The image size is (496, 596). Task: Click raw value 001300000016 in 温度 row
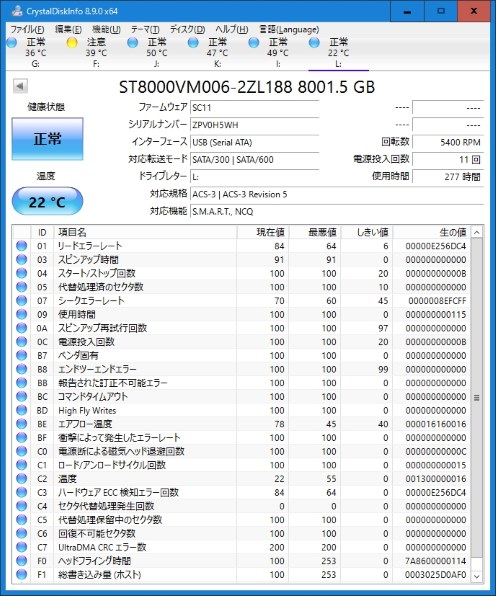436,479
